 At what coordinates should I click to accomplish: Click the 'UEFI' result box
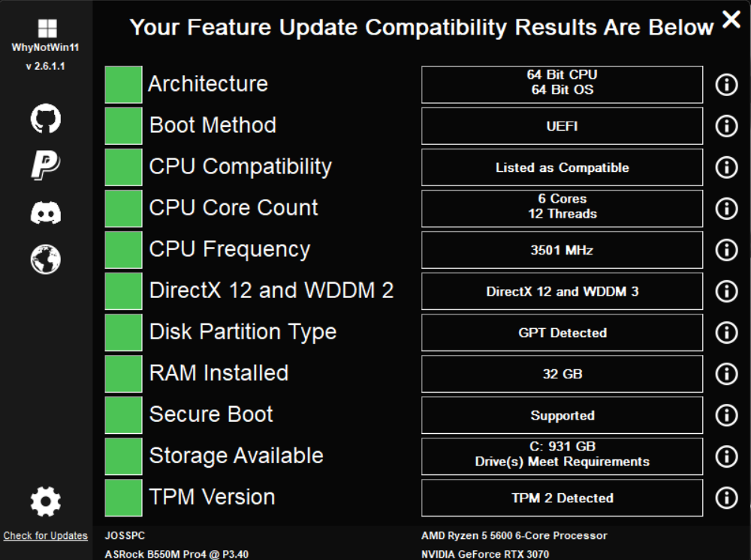(562, 126)
